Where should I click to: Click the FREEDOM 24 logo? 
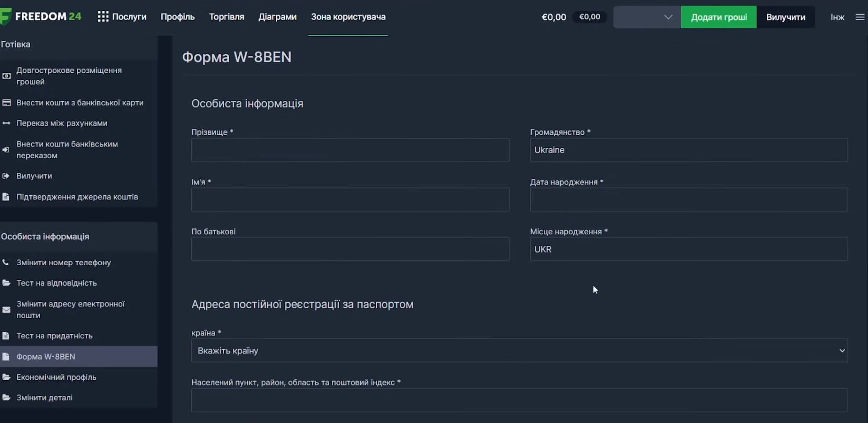point(41,17)
